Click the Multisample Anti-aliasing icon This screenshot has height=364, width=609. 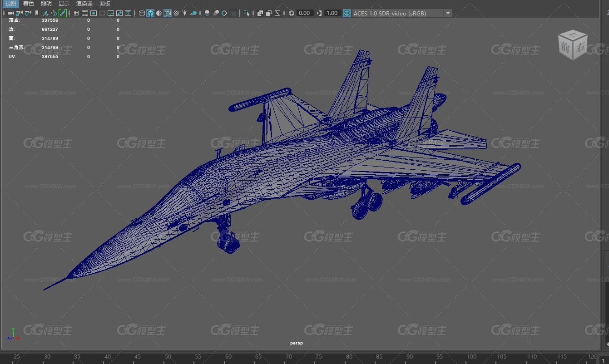pos(224,13)
